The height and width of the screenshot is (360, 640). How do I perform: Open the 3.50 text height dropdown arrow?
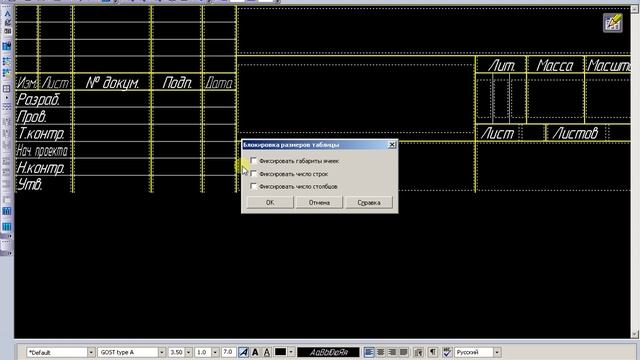click(189, 352)
